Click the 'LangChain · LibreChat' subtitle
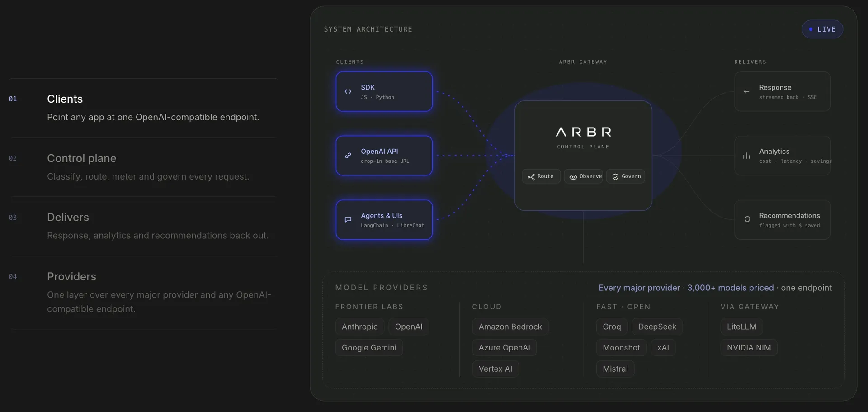Screen dimensions: 868x412 pyautogui.click(x=392, y=226)
